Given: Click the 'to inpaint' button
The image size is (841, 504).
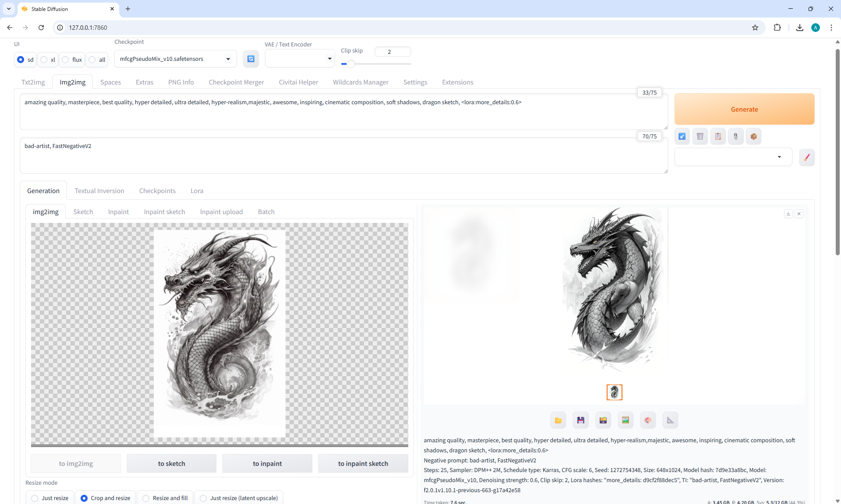Looking at the screenshot, I should click(267, 464).
